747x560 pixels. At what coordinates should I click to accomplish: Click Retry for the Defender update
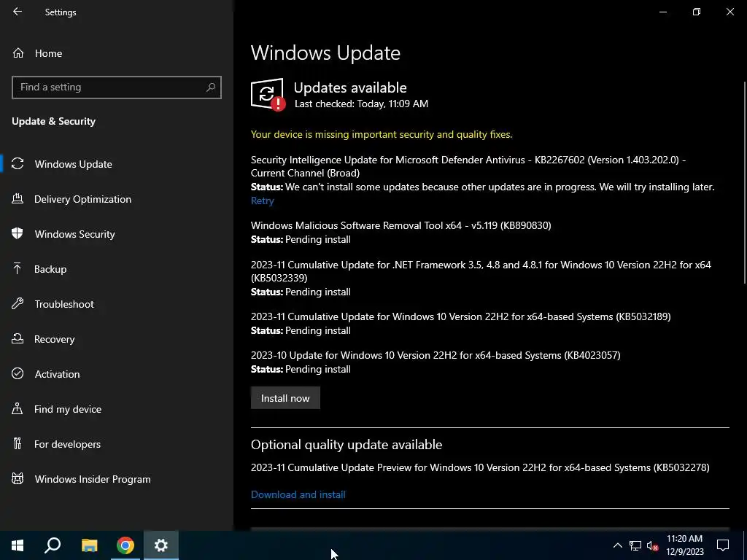click(263, 201)
